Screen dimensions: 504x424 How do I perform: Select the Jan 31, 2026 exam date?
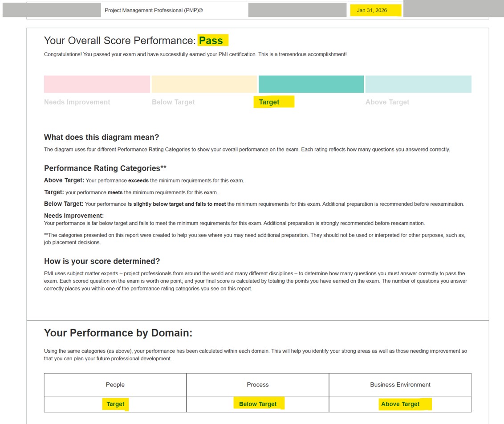tap(372, 10)
